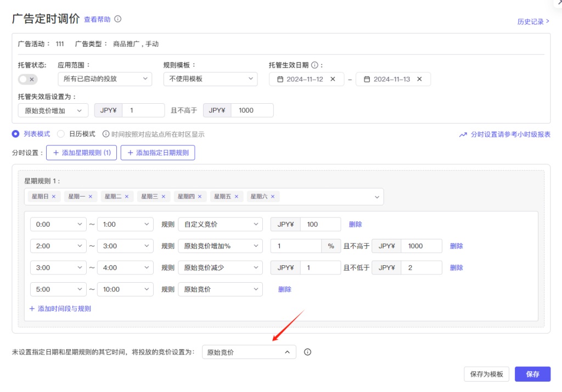
Task: Open the 自定义竞价 rule dropdown
Action: coord(221,224)
